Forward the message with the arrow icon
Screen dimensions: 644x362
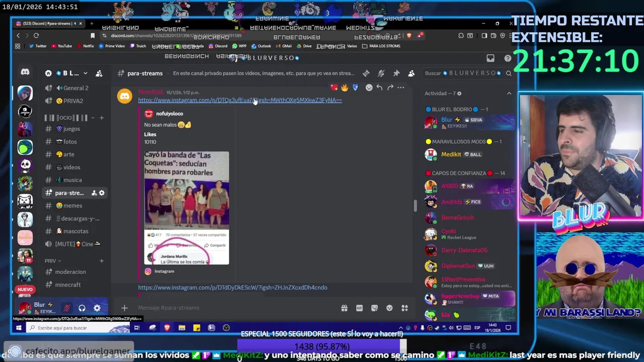[x=390, y=87]
